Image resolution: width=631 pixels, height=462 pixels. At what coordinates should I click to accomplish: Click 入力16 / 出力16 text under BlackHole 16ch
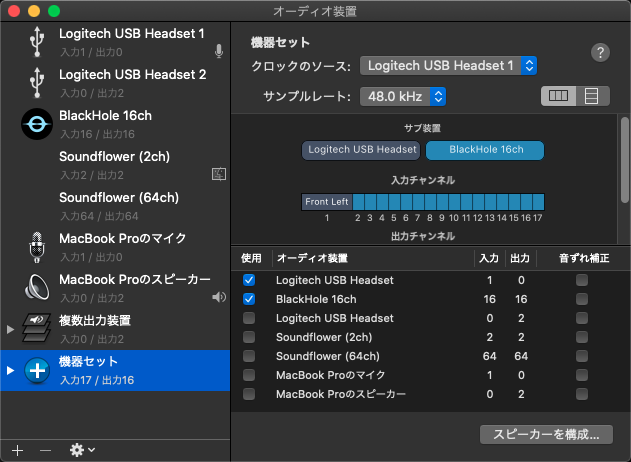click(x=97, y=134)
